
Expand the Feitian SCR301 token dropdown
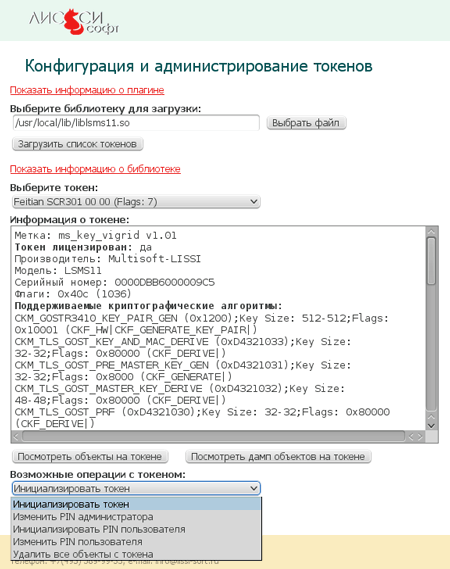coord(136,201)
